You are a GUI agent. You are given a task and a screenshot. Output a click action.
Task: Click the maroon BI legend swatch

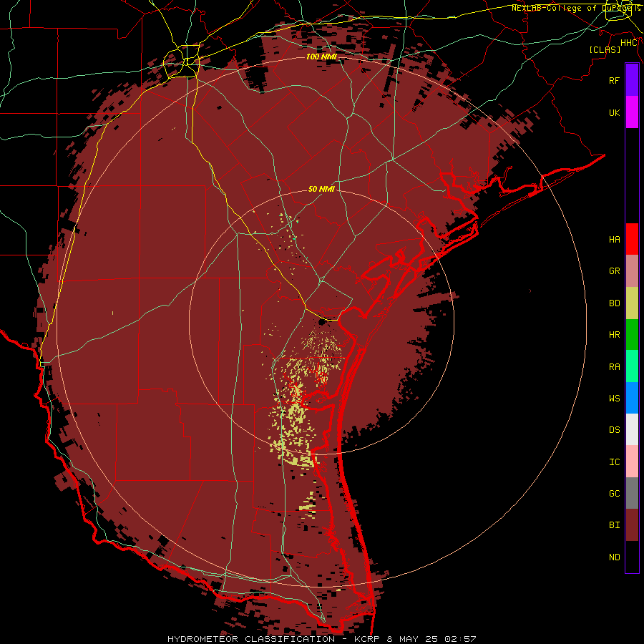click(x=632, y=525)
